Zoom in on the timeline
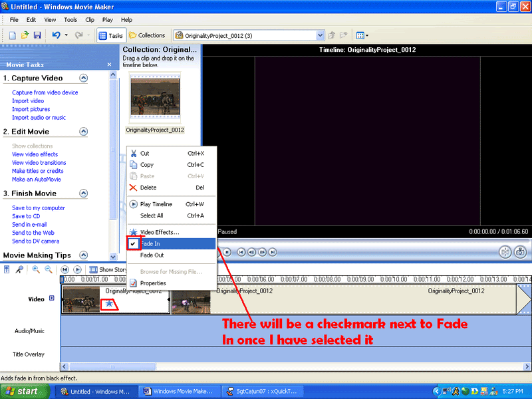 36,269
